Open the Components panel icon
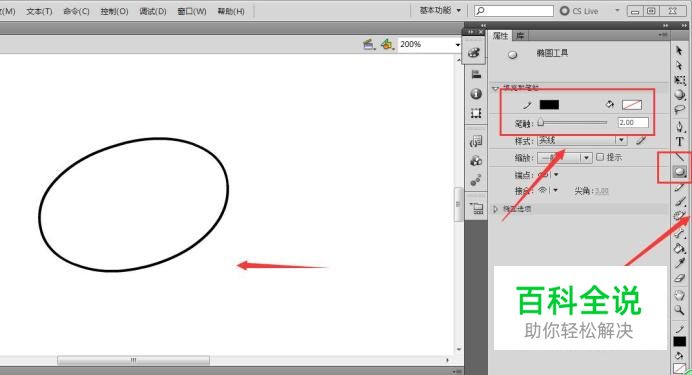The image size is (692, 375). coord(476,161)
